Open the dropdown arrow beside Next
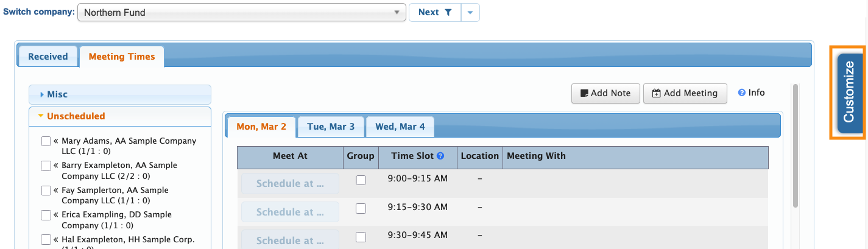 pos(470,12)
